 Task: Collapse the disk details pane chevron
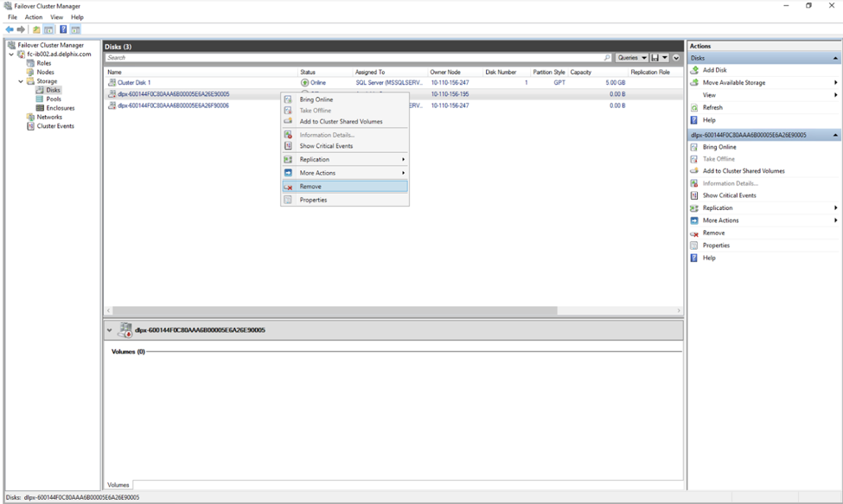click(x=110, y=330)
